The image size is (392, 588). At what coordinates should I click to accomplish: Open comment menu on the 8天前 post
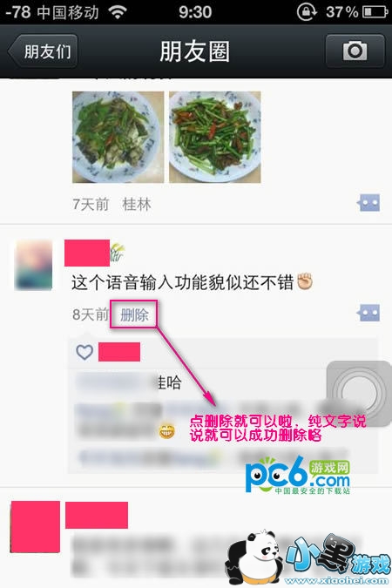tap(368, 313)
